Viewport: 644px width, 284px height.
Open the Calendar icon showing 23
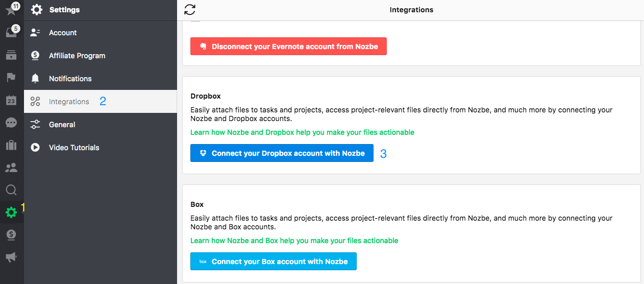11,100
